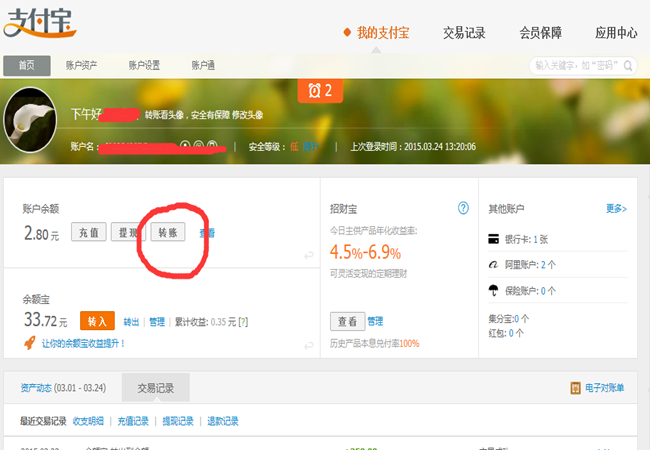This screenshot has height=450, width=650.
Task: Open 会员保障 in top navigation
Action: (x=541, y=33)
